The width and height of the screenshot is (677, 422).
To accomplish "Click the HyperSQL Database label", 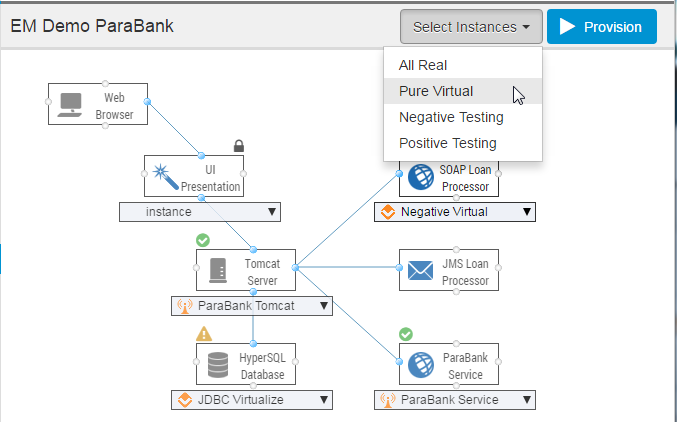I will [263, 366].
